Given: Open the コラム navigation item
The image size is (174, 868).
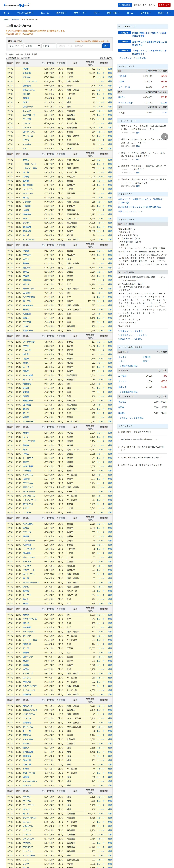Looking at the screenshot, I should point(130,13).
